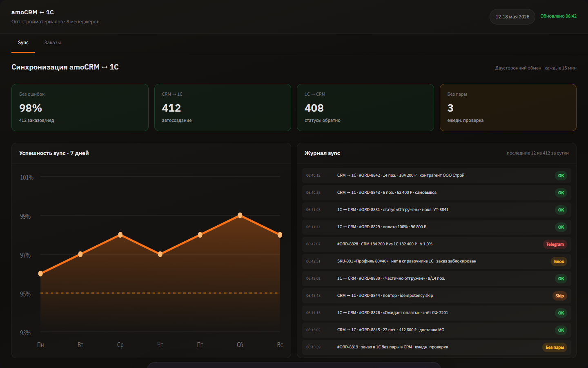Click the Skip badge on #ORD-8844 row

559,296
